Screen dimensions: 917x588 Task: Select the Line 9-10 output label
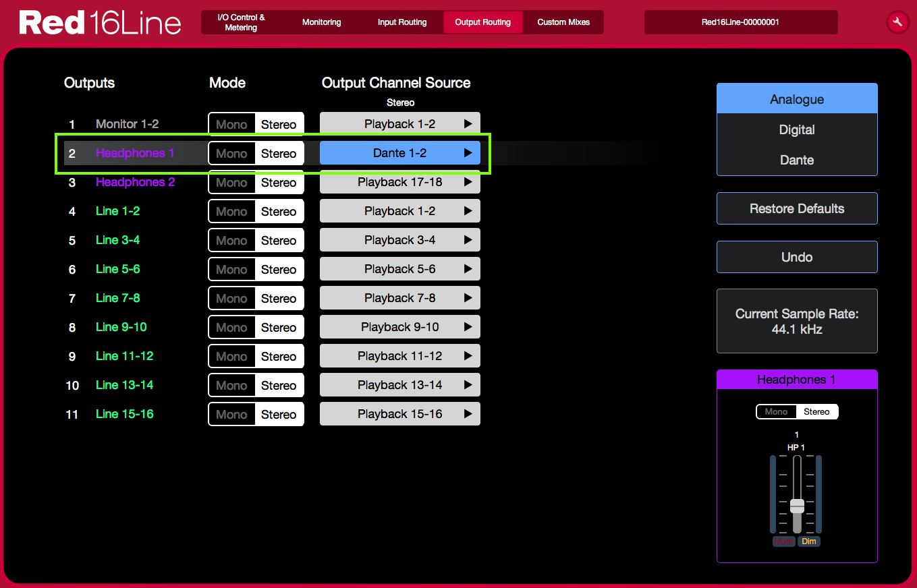point(121,327)
